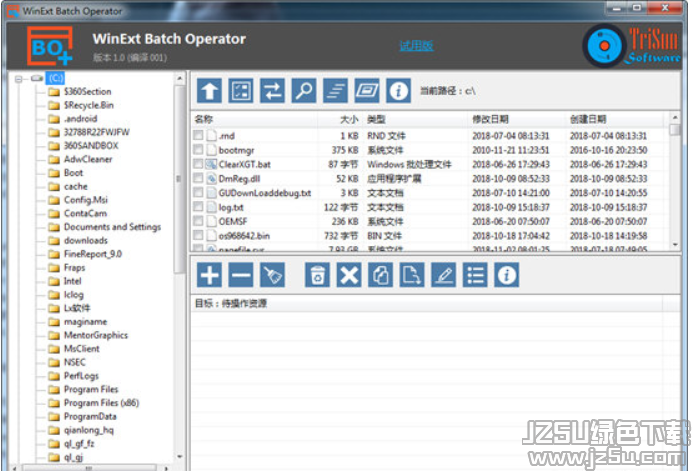Check the box for ClearXGT.bat
692x471 pixels.
tap(198, 164)
